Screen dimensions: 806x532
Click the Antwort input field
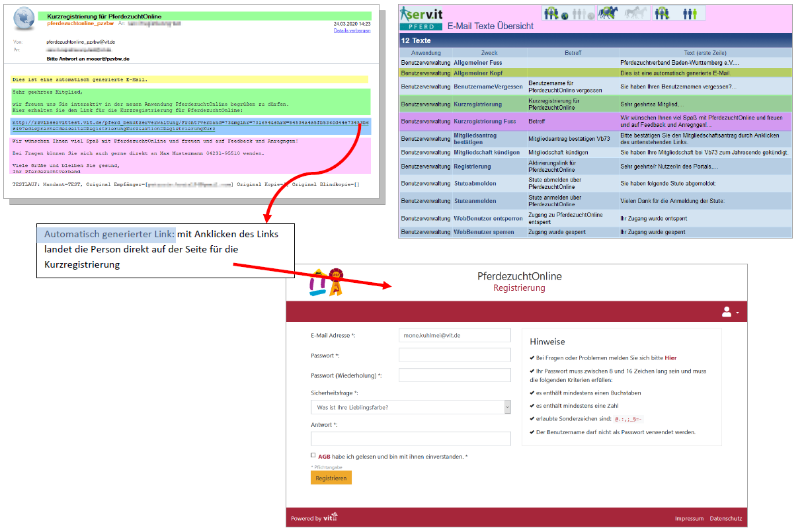[x=411, y=439]
